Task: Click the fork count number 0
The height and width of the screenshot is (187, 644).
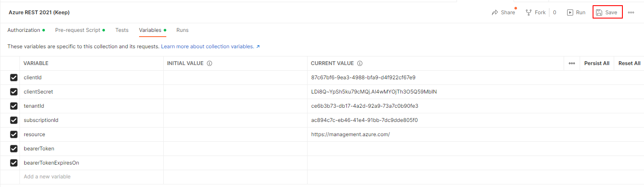Action: coord(555,12)
